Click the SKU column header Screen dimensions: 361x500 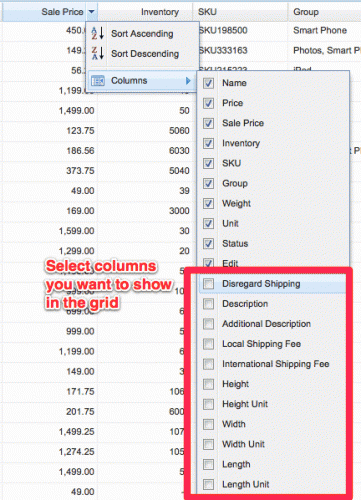(x=240, y=12)
